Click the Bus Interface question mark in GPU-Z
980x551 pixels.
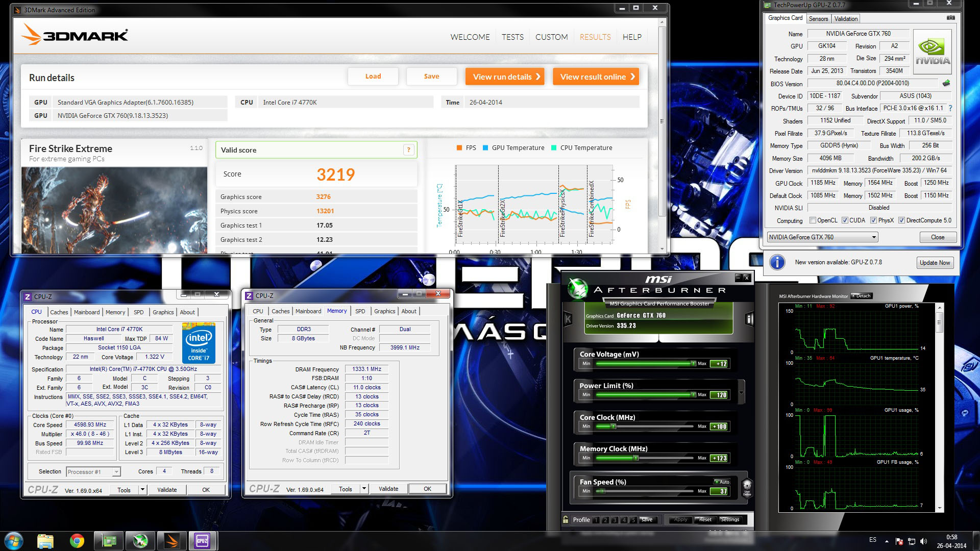tap(950, 108)
